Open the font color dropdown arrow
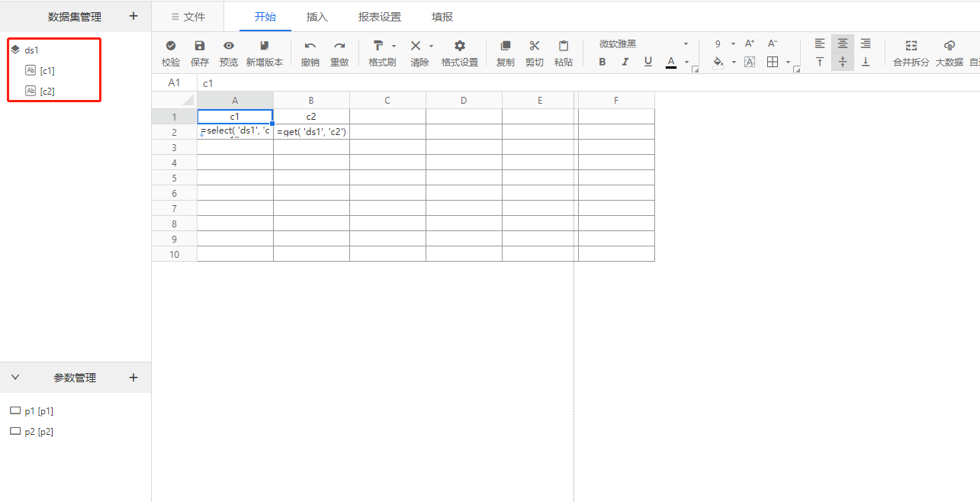The height and width of the screenshot is (502, 980). (686, 63)
